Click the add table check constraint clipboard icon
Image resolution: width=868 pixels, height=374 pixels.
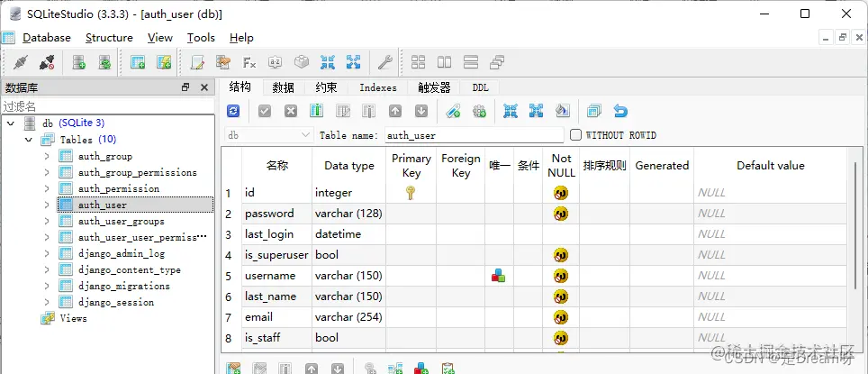pos(448,369)
